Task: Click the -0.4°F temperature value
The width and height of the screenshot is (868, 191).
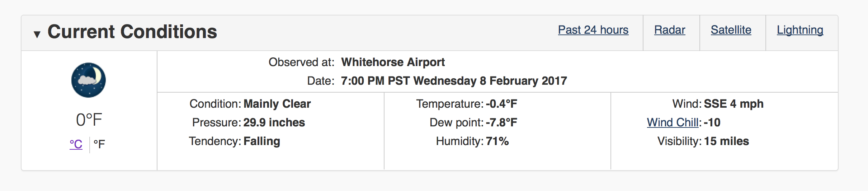Action: click(501, 104)
